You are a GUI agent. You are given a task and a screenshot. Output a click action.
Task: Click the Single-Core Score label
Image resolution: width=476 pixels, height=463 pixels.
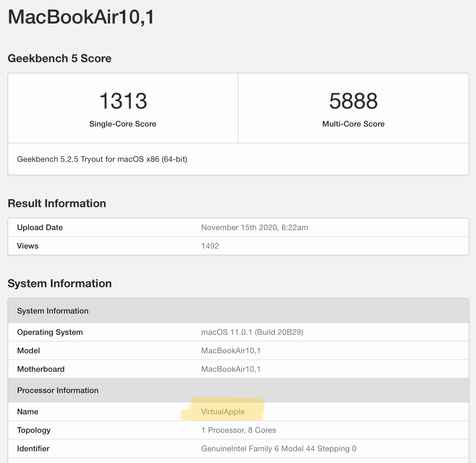(x=123, y=124)
